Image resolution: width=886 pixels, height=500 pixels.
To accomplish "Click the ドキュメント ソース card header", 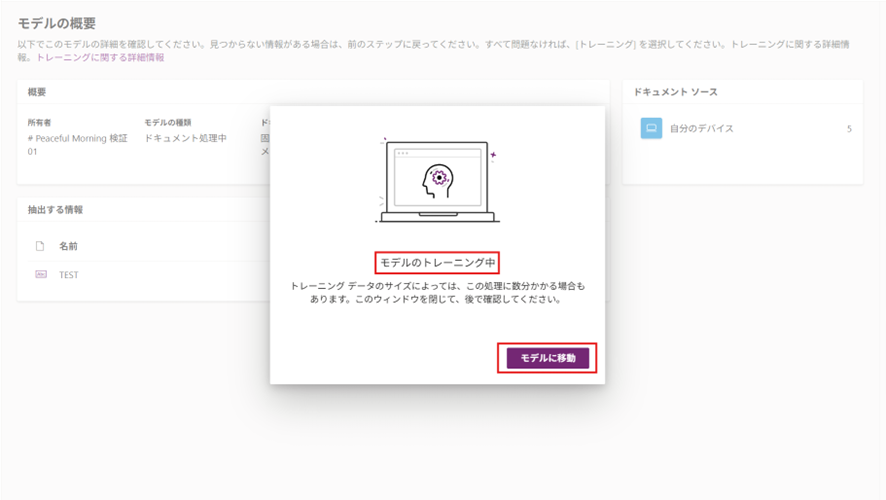I will pyautogui.click(x=675, y=92).
